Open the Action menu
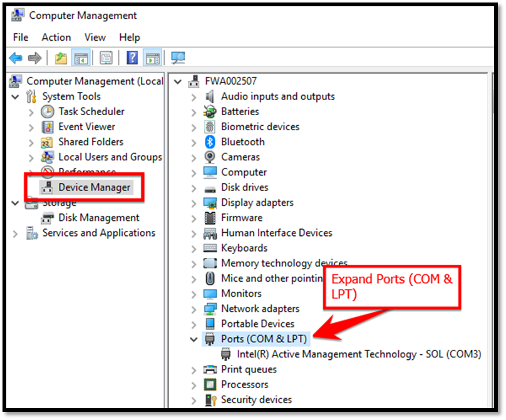The width and height of the screenshot is (506, 420). point(56,38)
